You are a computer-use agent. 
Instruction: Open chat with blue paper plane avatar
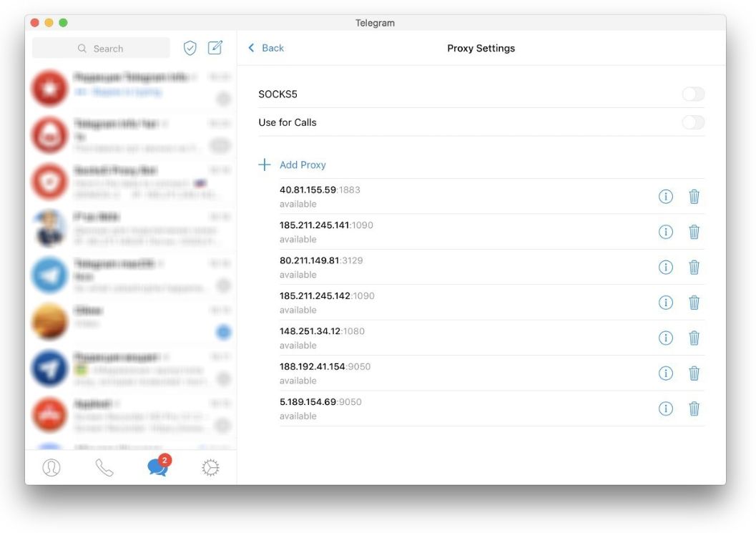tap(131, 275)
